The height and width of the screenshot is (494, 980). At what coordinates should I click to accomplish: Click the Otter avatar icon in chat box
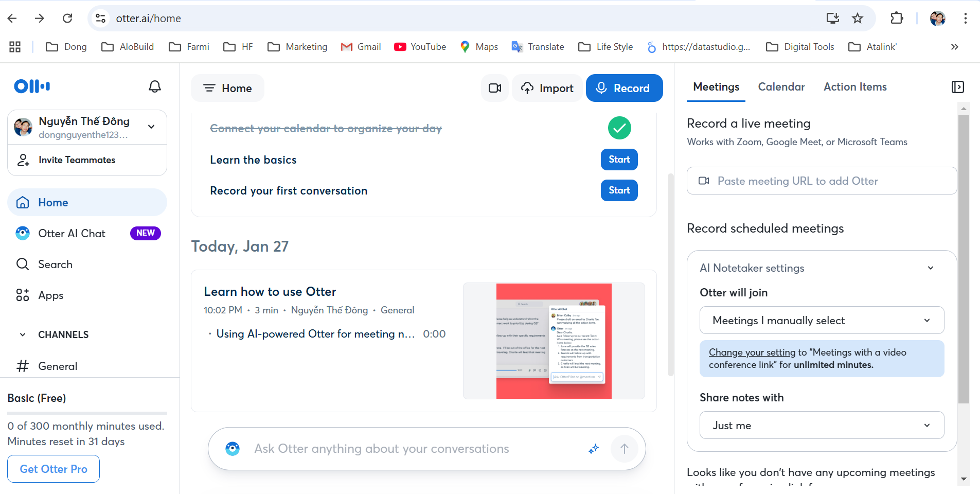(x=233, y=449)
